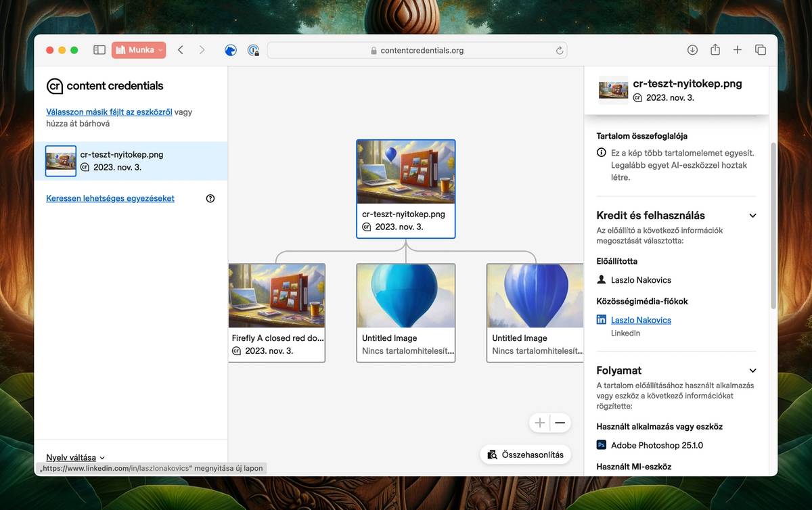Click the Photoshop icon next to Adobe Photoshop 25.1.0

602,445
